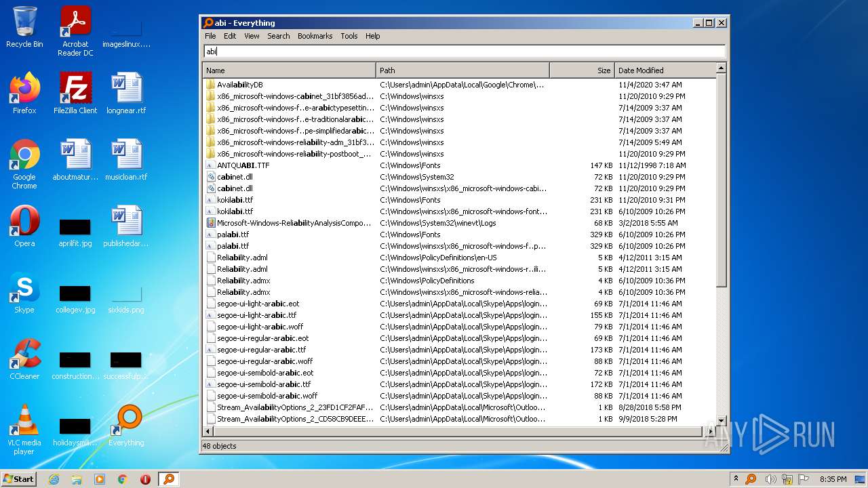The image size is (868, 488).
Task: Click the media player taskbar icon
Action: [x=100, y=479]
